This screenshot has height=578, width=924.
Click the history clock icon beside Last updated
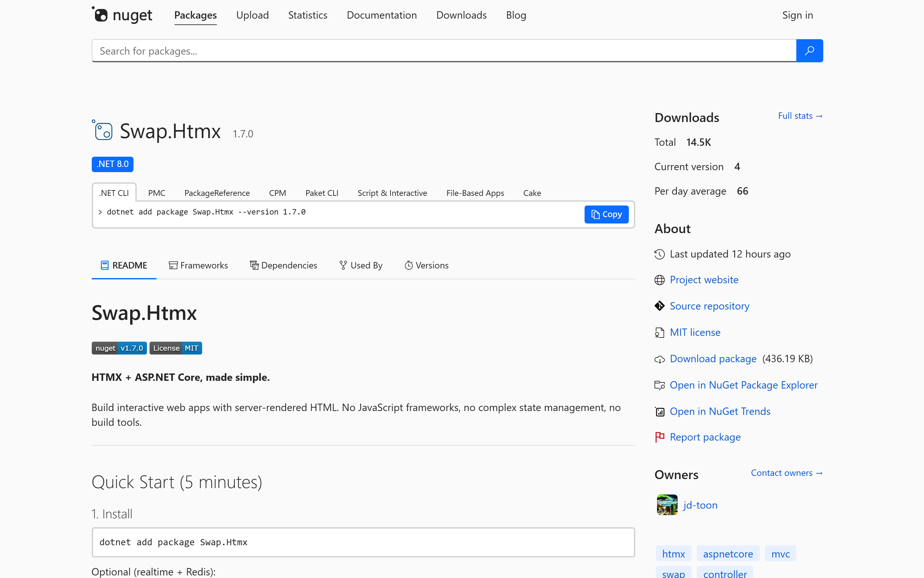pyautogui.click(x=659, y=254)
